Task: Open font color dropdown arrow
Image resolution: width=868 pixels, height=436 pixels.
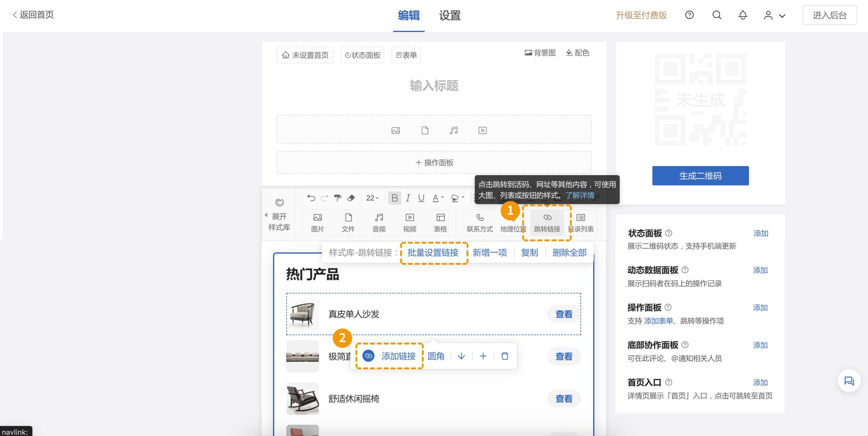Action: [x=442, y=197]
